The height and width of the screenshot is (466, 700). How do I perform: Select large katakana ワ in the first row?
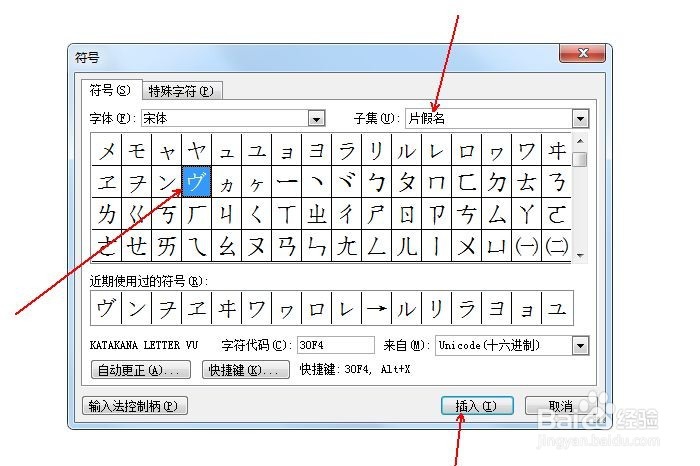526,150
